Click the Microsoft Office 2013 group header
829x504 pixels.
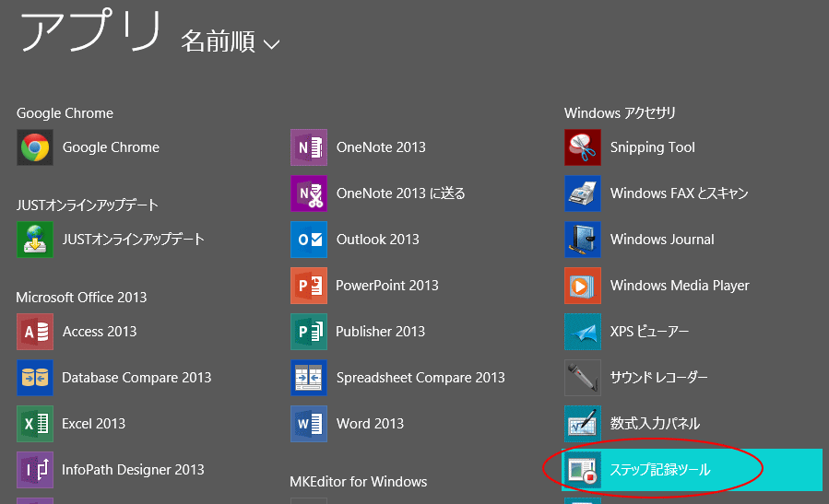(81, 298)
